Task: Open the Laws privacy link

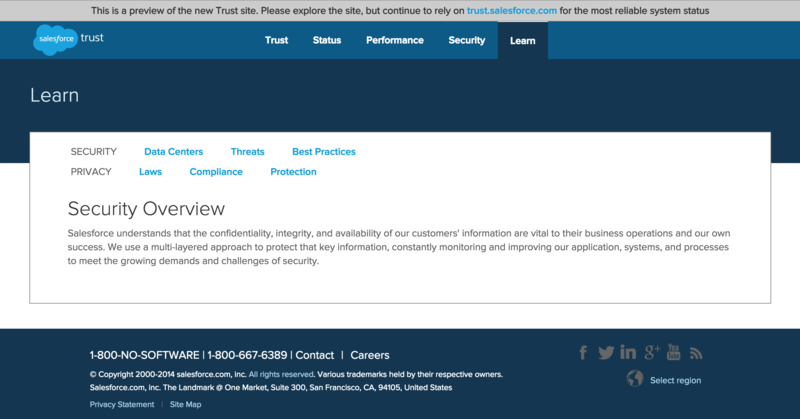Action: point(151,172)
